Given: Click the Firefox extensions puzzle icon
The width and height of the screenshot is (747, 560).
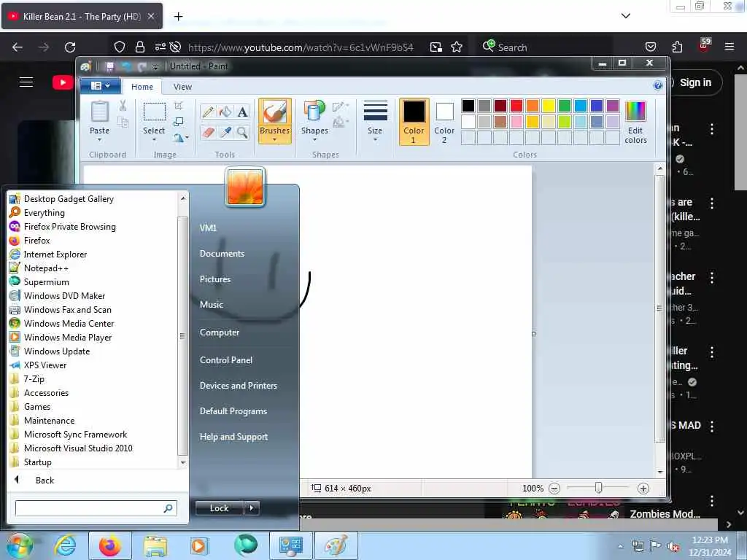Looking at the screenshot, I should 677,47.
